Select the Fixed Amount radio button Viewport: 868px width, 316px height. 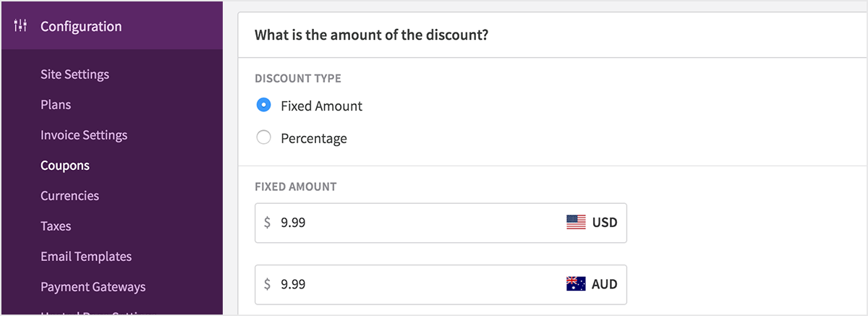(x=264, y=106)
